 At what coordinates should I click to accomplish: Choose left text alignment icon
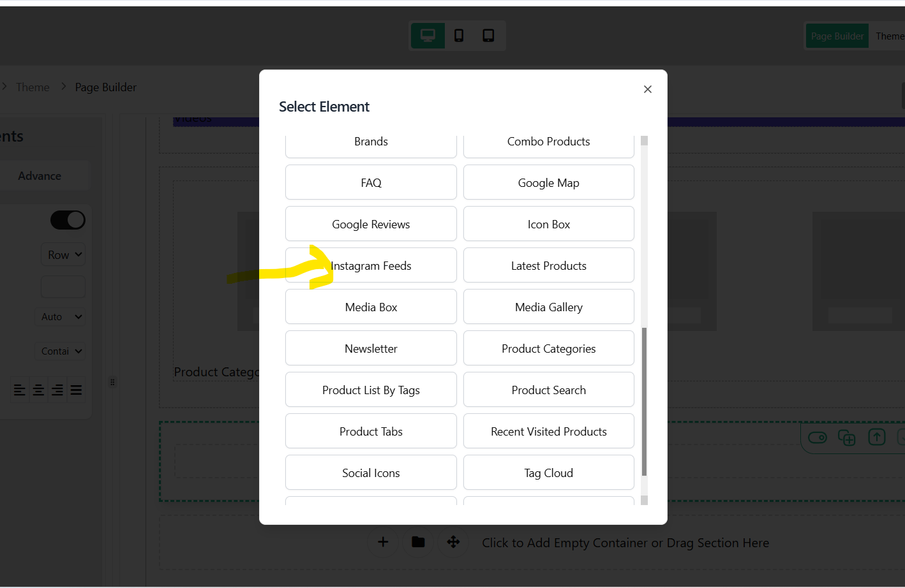point(20,390)
